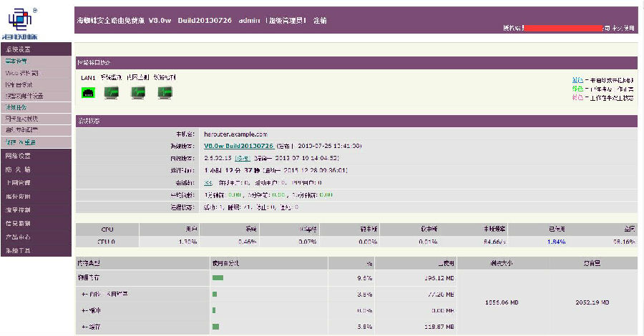Select the Web sub-item under 系统设置
Screen dimensions: 644x336
(x=36, y=73)
